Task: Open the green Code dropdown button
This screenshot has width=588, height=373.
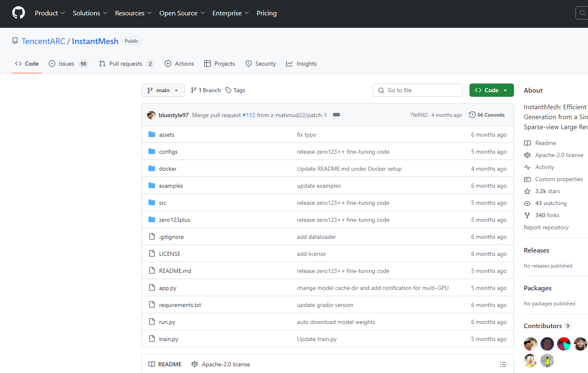Action: (x=492, y=90)
